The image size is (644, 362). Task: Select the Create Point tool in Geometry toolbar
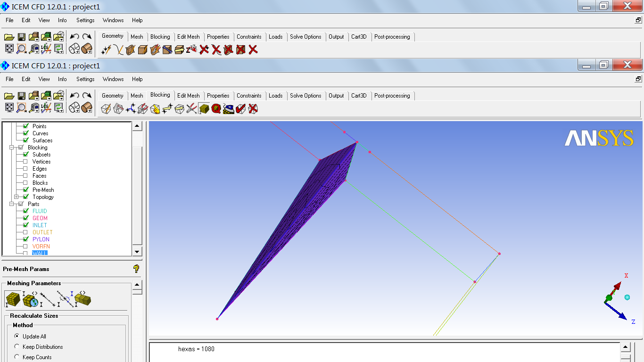coord(106,49)
